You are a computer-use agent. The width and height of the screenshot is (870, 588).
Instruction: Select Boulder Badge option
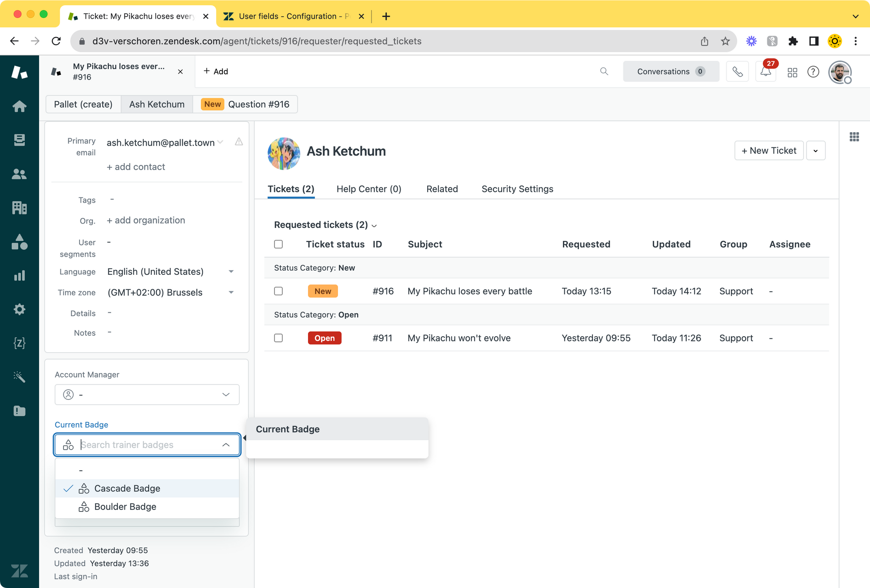[x=125, y=507]
